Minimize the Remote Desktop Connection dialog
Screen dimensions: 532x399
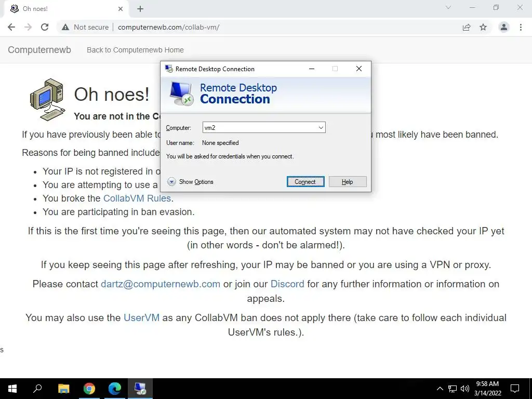(x=312, y=69)
